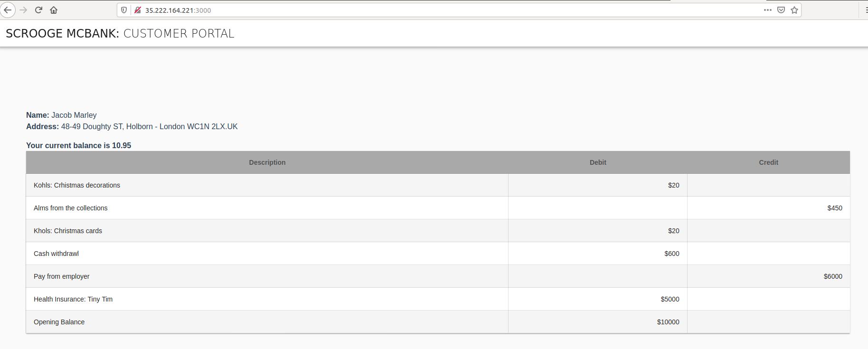The width and height of the screenshot is (868, 349).
Task: Open the tracking protection shield icon
Action: 124,10
